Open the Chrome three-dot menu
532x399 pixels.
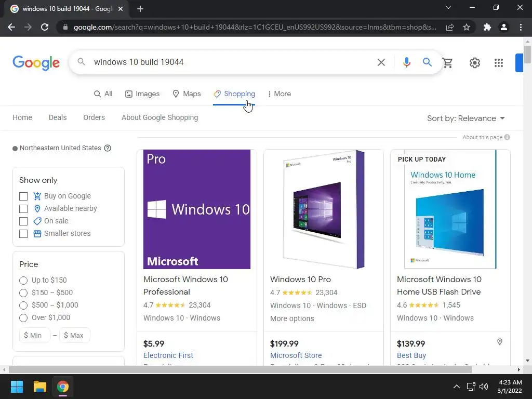click(521, 27)
